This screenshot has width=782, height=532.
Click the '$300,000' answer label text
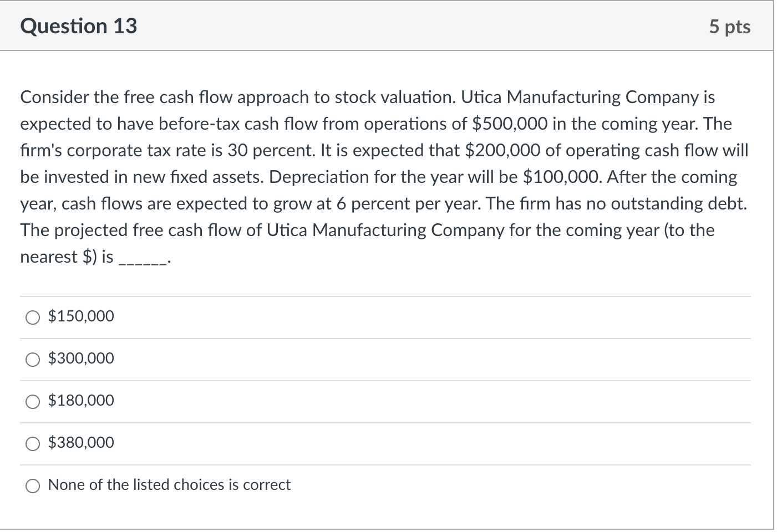pos(81,358)
